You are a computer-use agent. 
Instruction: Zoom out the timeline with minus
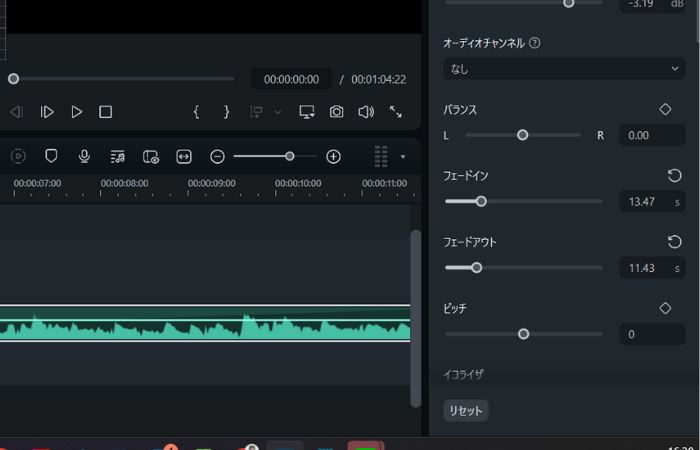[217, 157]
